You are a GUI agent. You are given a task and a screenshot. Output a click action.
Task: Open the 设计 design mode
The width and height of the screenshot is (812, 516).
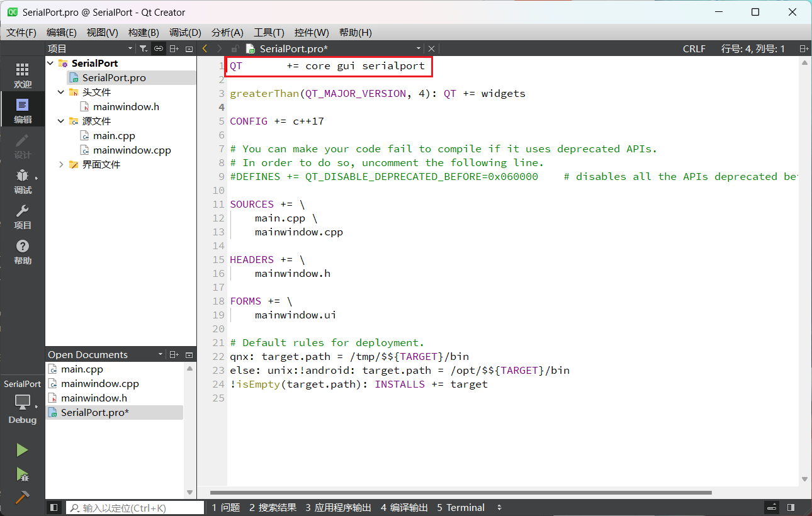point(23,145)
